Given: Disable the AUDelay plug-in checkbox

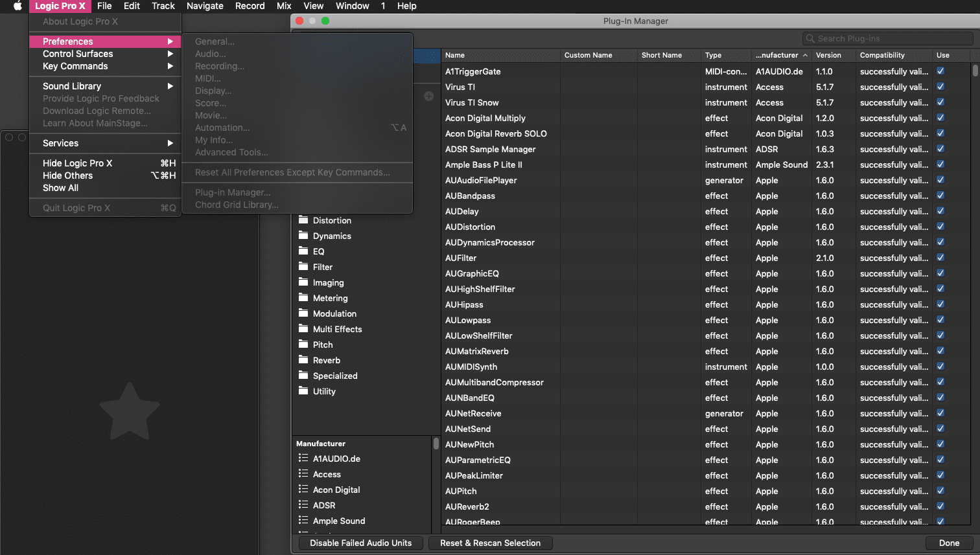Looking at the screenshot, I should pyautogui.click(x=940, y=211).
